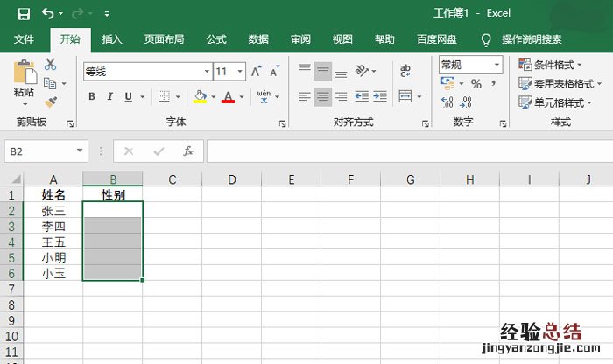Open 条件格式 conditional formatting
This screenshot has width=613, height=364.
pyautogui.click(x=551, y=65)
